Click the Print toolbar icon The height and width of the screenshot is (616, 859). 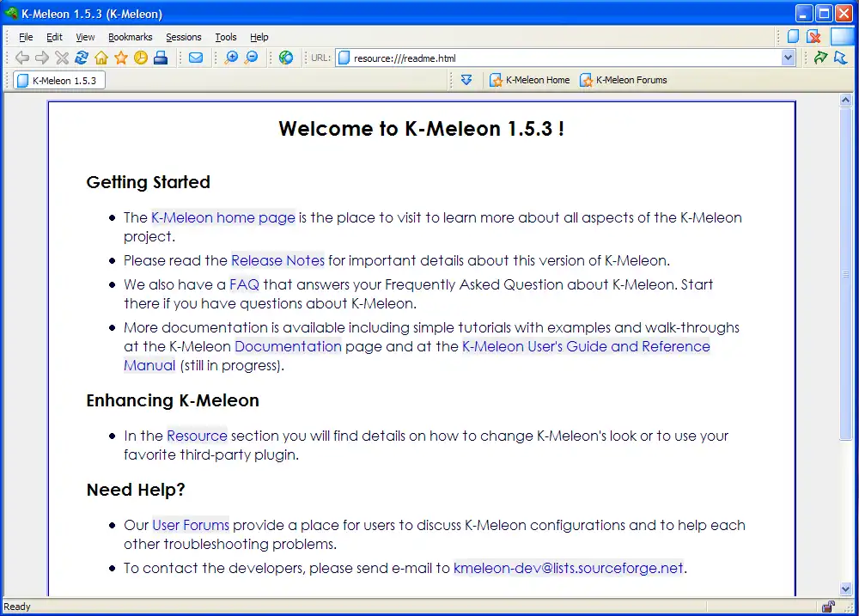[161, 58]
